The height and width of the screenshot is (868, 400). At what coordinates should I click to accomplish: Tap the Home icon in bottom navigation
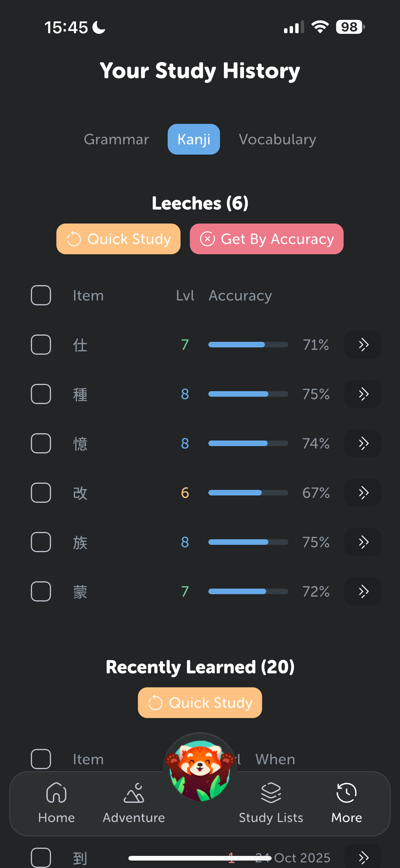[56, 793]
